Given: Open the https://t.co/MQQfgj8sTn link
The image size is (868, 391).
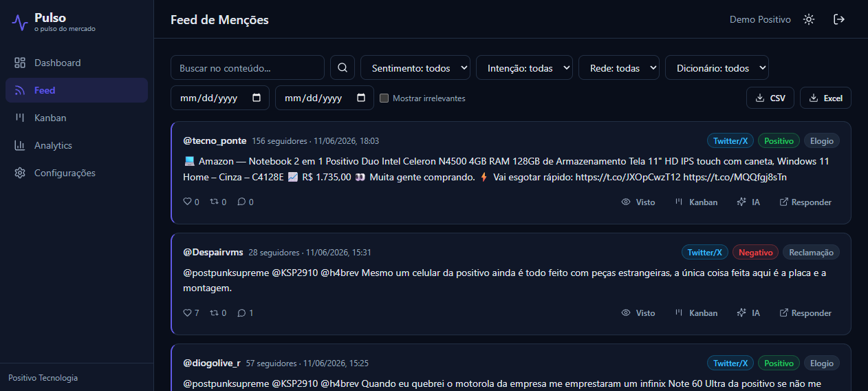Looking at the screenshot, I should (735, 177).
